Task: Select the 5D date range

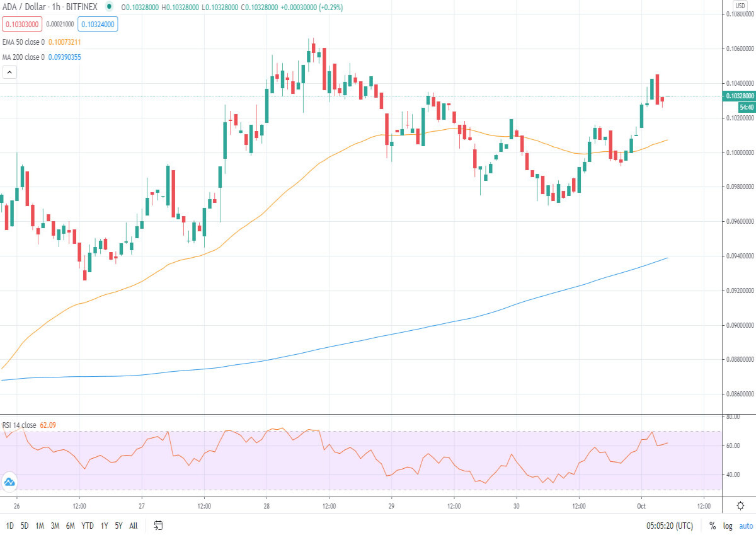Action: [x=25, y=526]
